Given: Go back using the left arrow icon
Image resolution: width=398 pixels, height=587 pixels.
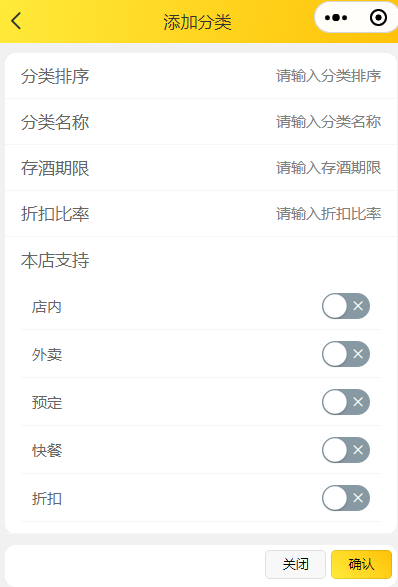Looking at the screenshot, I should (x=16, y=21).
